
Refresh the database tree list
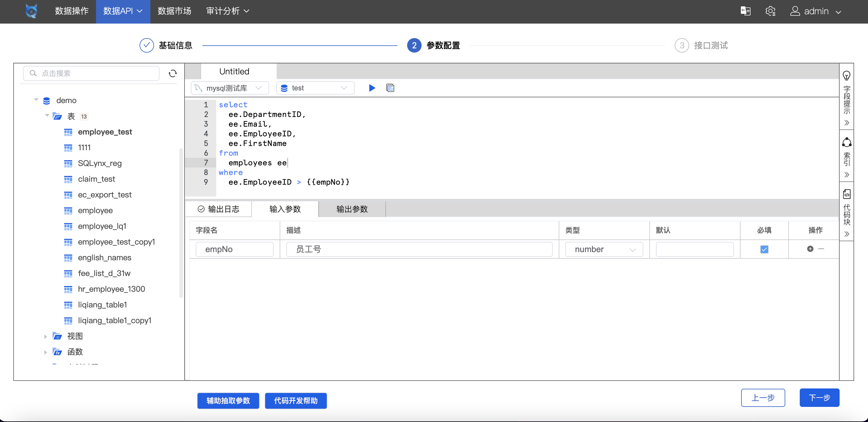click(173, 73)
